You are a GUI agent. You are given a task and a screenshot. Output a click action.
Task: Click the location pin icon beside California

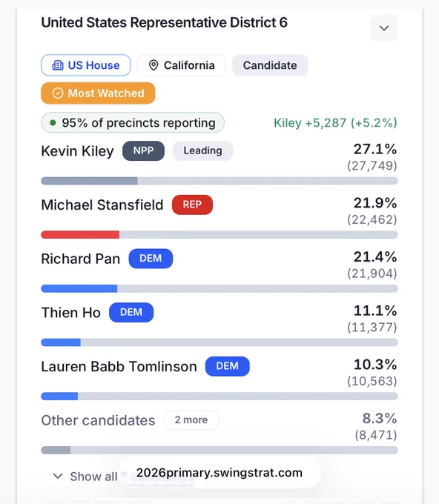coord(154,65)
